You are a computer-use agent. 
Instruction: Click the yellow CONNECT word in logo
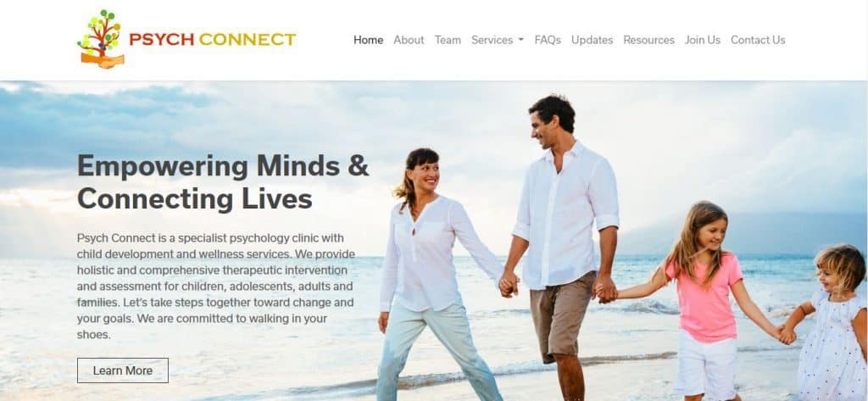[x=248, y=39]
